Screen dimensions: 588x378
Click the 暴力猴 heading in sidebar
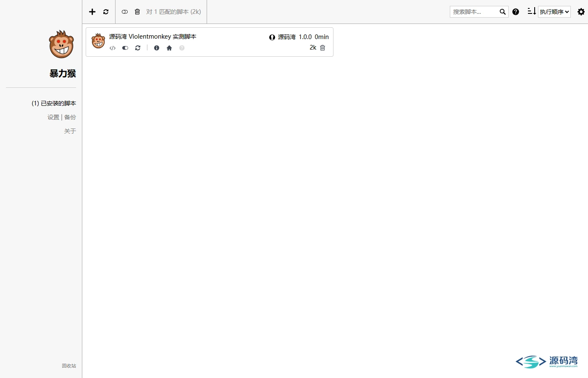tap(63, 73)
